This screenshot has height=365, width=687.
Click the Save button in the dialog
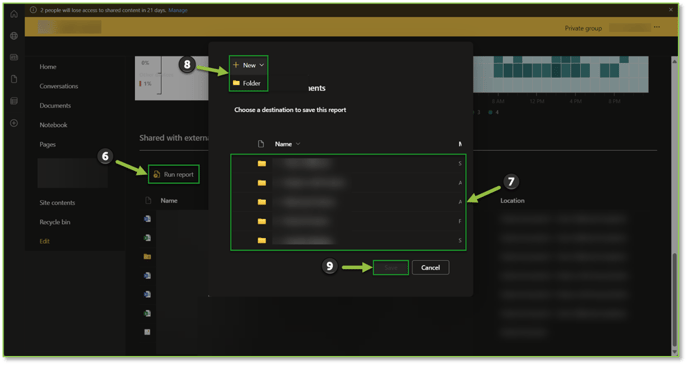391,268
